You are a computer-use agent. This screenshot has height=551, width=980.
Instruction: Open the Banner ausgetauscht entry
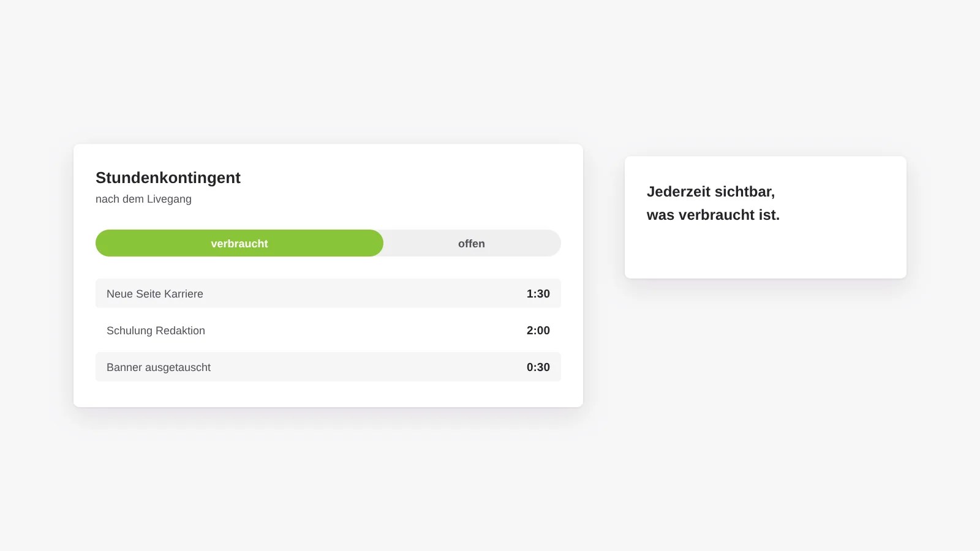328,367
